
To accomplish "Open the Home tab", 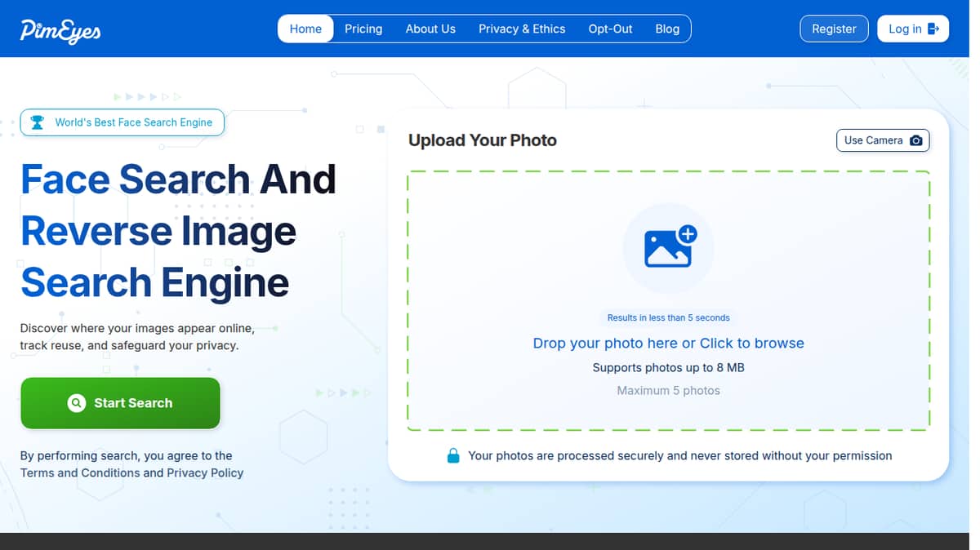I will (x=305, y=29).
